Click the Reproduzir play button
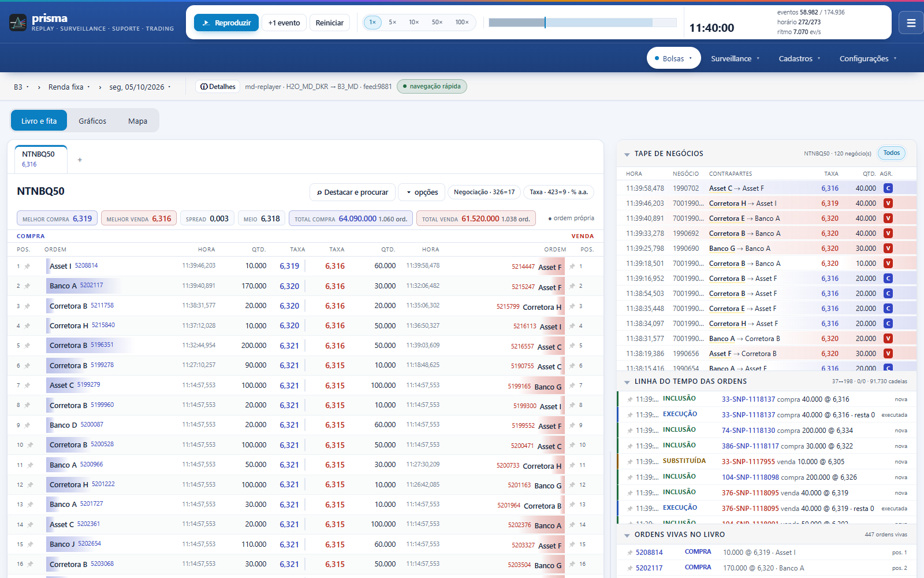This screenshot has height=578, width=924. click(226, 23)
